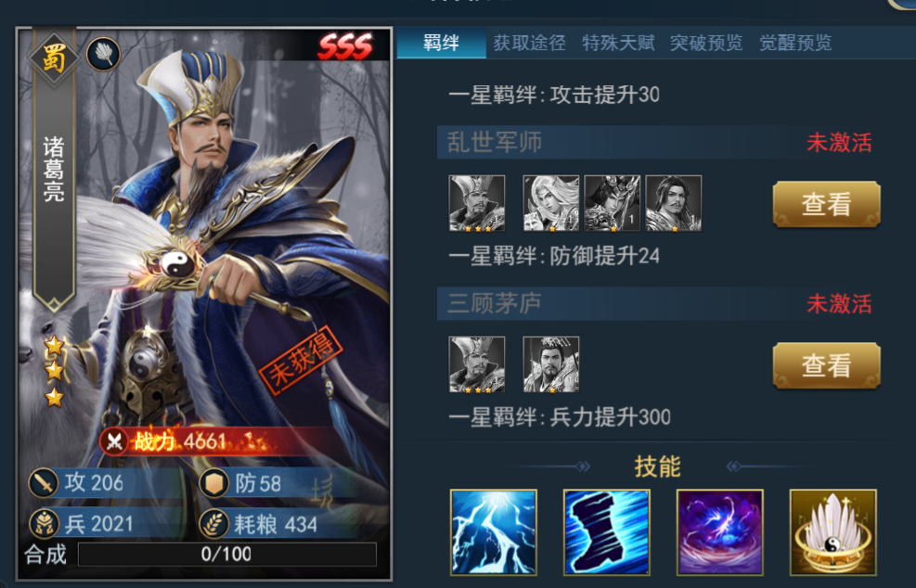Click the 合成 0/100 progress bar
The height and width of the screenshot is (588, 916).
(x=227, y=554)
